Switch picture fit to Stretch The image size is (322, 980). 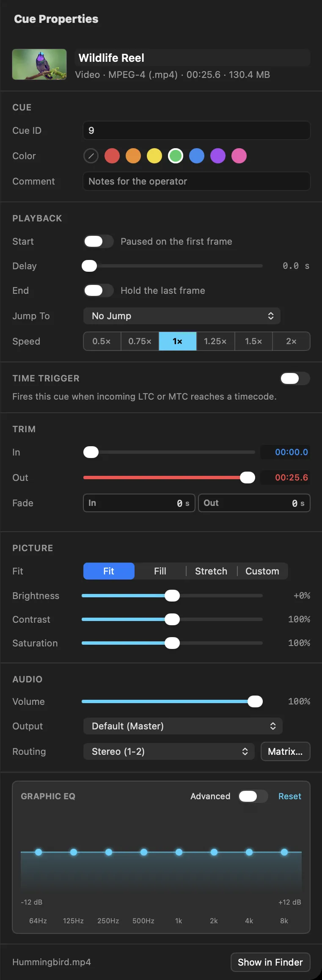tap(211, 571)
